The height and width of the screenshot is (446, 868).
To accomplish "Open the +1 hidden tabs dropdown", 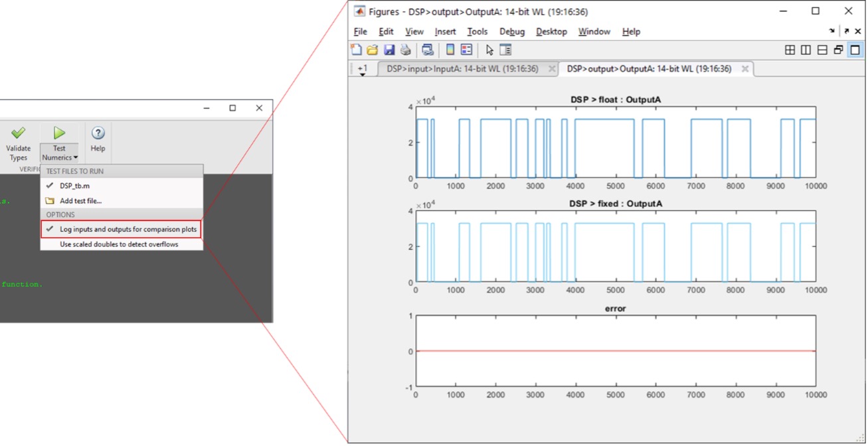I will click(363, 70).
